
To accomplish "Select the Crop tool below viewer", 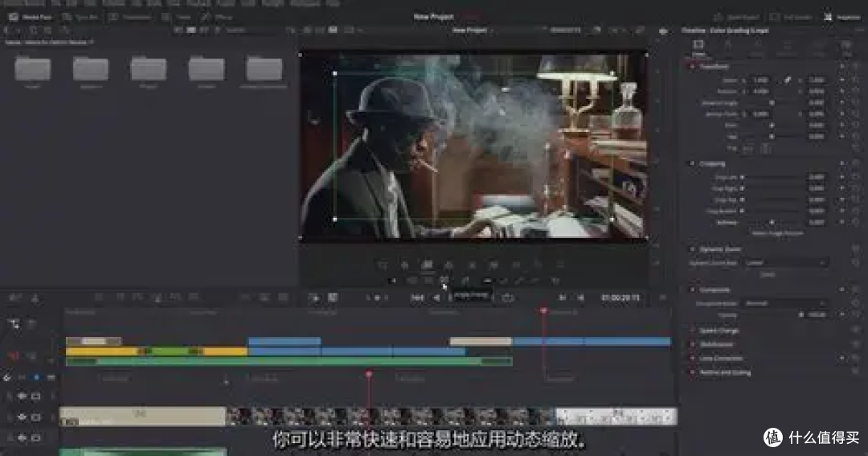I will 404,265.
